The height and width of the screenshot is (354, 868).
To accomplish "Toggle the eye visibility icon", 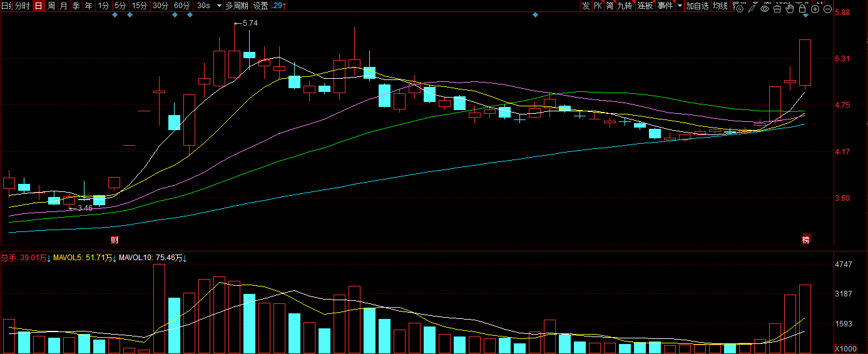I will [765, 9].
